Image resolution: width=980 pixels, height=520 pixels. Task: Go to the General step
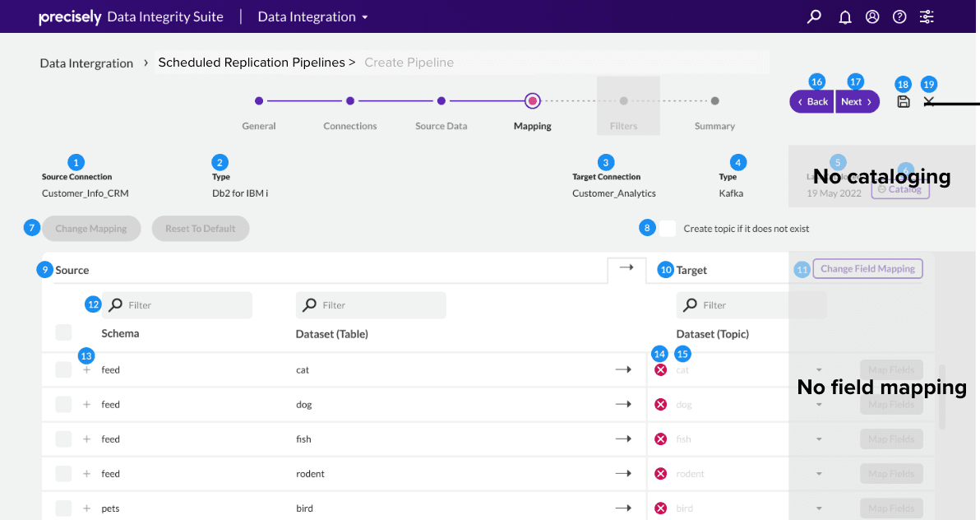pyautogui.click(x=259, y=100)
